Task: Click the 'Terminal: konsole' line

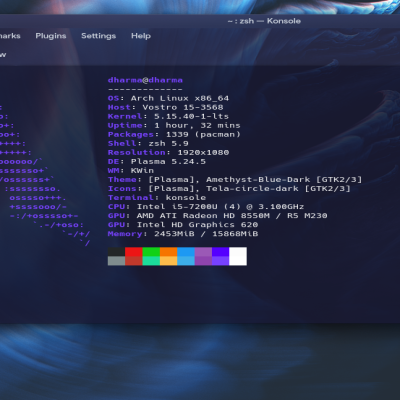Action: pos(157,197)
